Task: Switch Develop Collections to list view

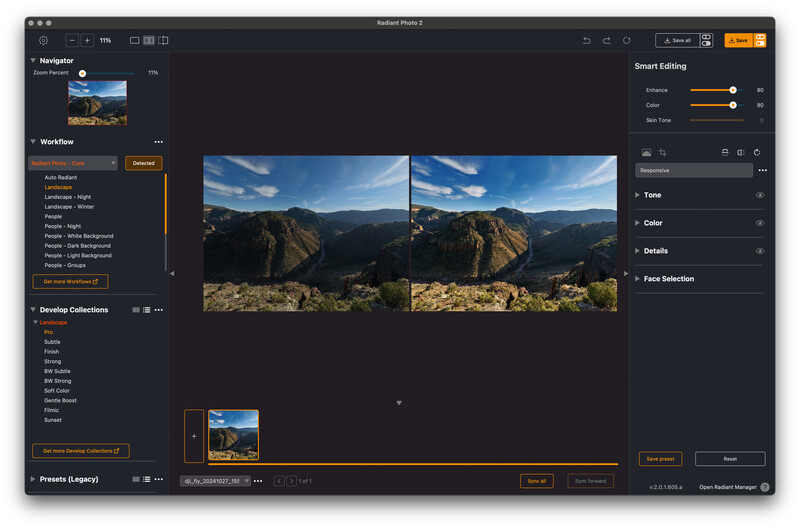Action: [146, 310]
